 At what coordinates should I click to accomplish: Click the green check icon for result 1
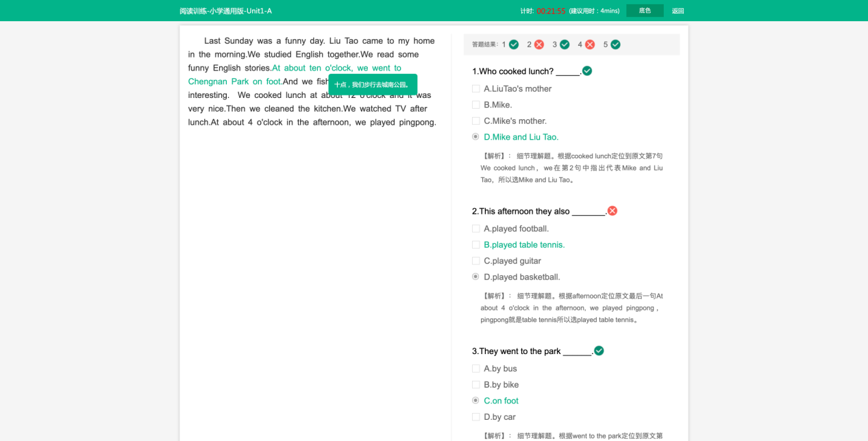(514, 45)
